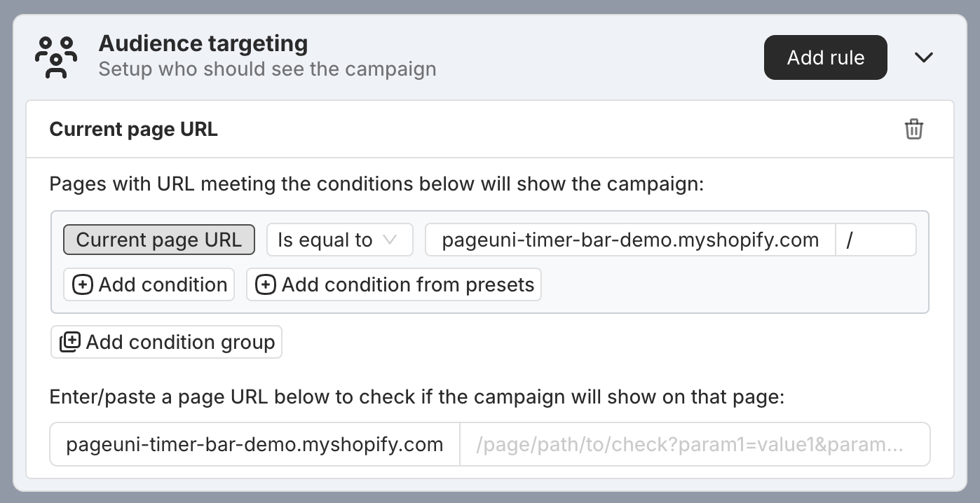
Task: Click the Current page URL rule header title
Action: click(133, 130)
